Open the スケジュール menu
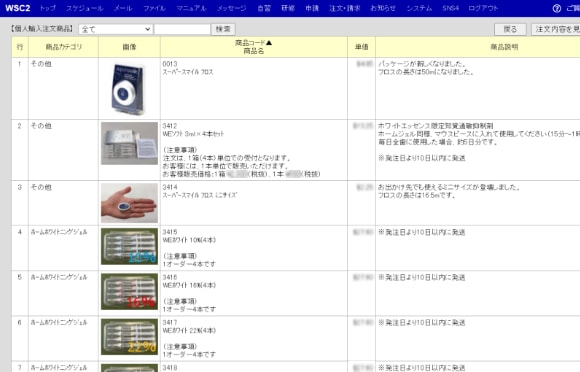 tap(85, 8)
